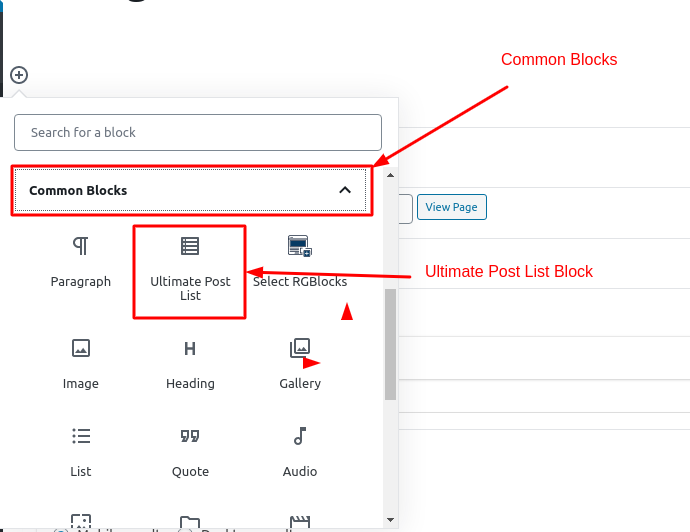
Task: Insert a Quote block
Action: point(190,451)
